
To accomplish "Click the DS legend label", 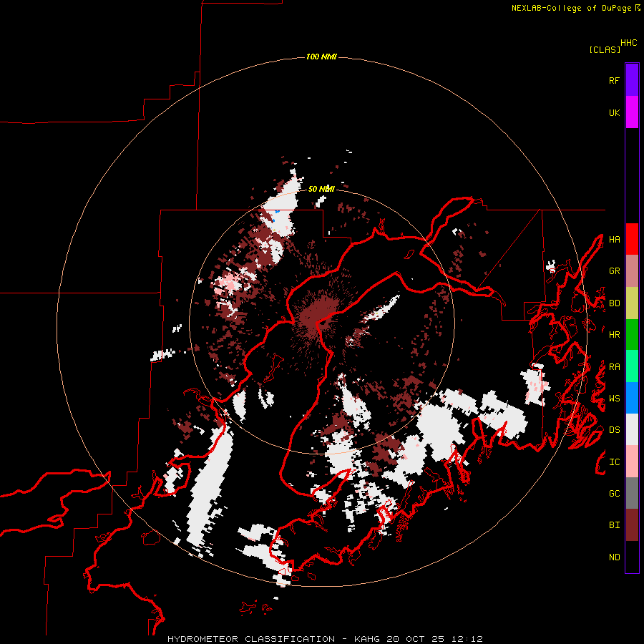I will point(614,429).
